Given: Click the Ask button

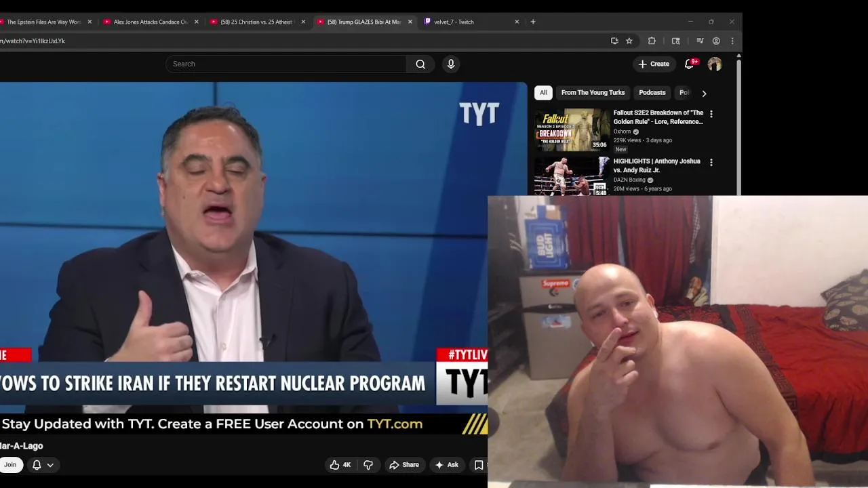Looking at the screenshot, I should point(446,465).
